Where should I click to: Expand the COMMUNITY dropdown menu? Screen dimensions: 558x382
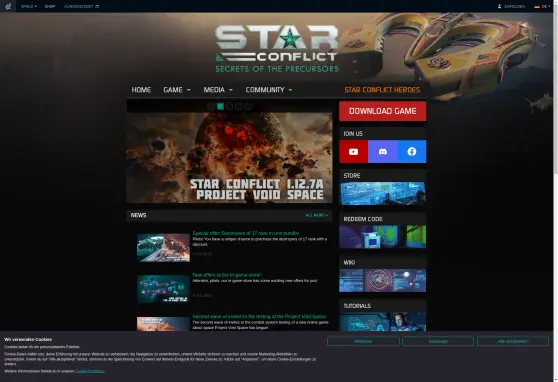[x=269, y=90]
